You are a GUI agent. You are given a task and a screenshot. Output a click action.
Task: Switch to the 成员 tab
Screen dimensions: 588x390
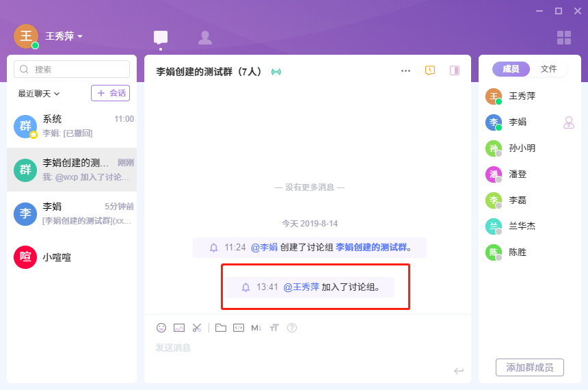511,69
